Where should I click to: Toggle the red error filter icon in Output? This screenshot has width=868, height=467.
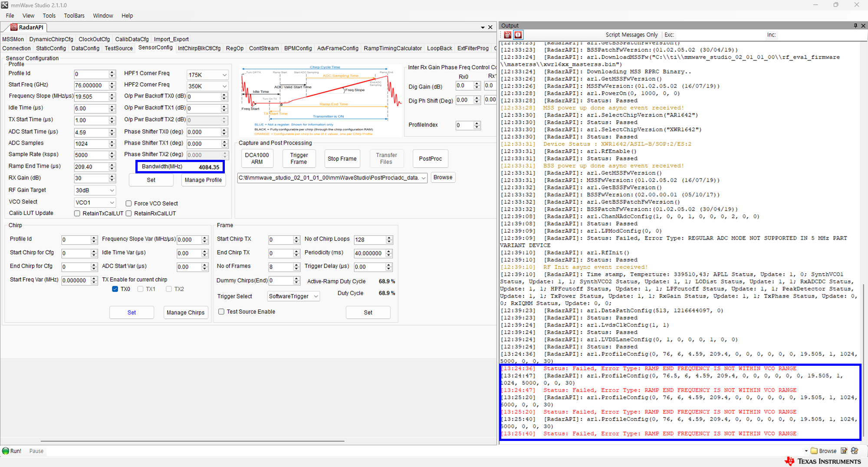click(x=518, y=35)
